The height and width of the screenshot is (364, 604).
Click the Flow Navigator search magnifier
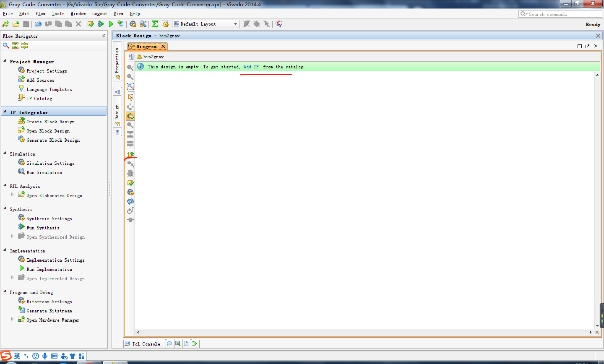click(x=6, y=45)
